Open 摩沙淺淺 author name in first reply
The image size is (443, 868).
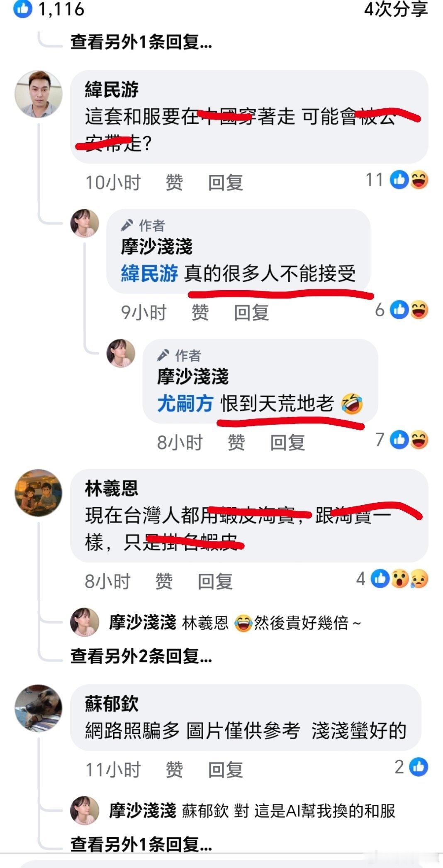(x=157, y=247)
